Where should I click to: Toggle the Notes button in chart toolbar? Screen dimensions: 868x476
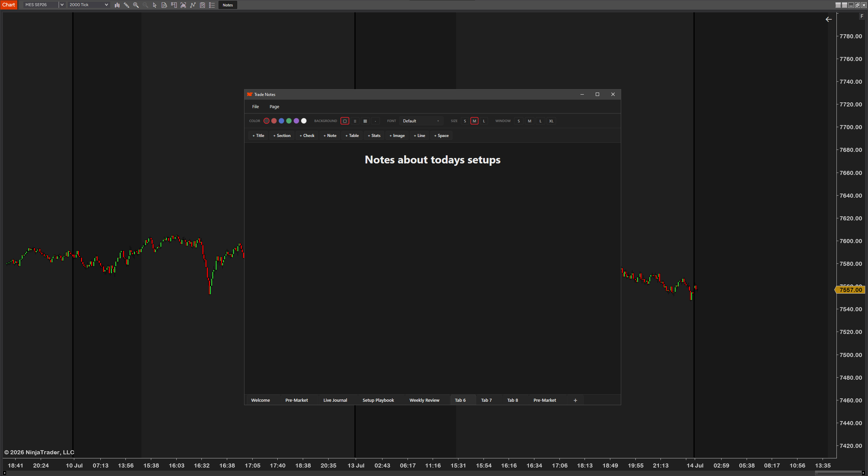click(228, 5)
